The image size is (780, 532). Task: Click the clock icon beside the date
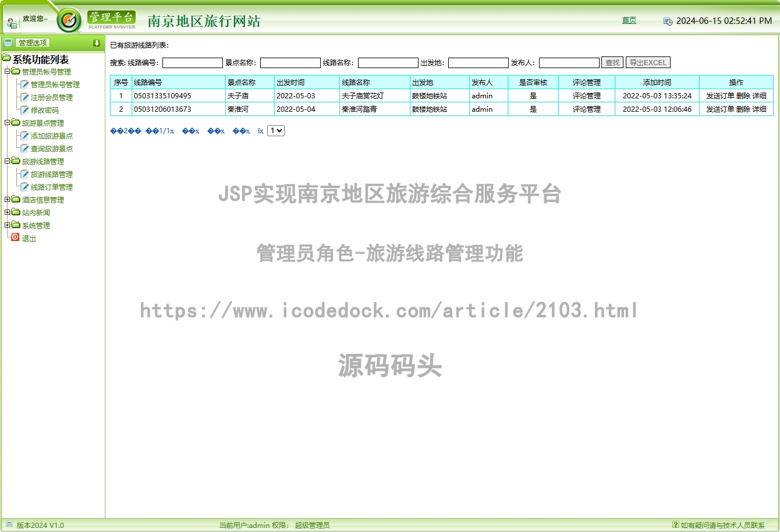[x=668, y=21]
